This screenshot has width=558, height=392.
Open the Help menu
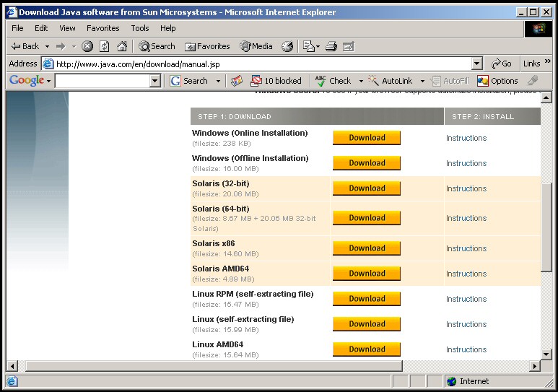(x=168, y=28)
